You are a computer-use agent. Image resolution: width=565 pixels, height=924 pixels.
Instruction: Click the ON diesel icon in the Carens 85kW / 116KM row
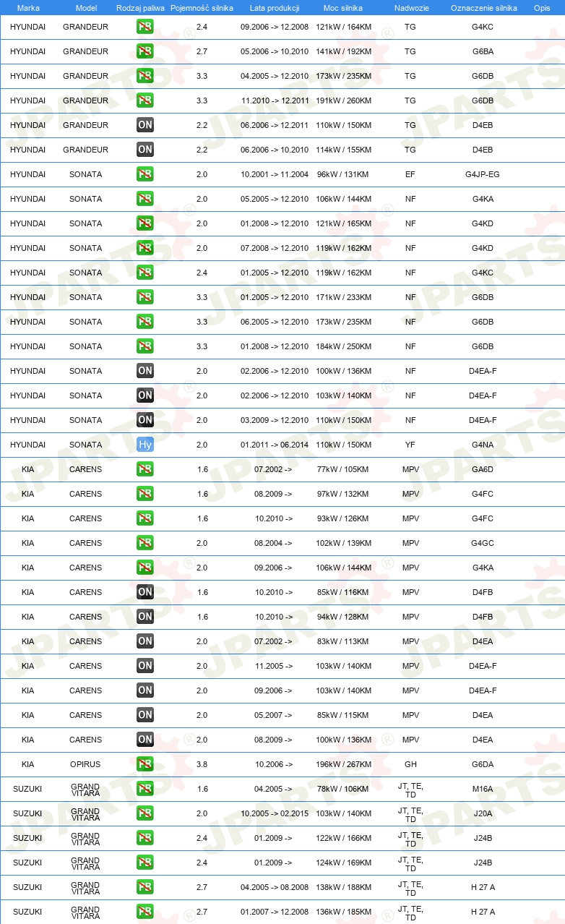145,592
